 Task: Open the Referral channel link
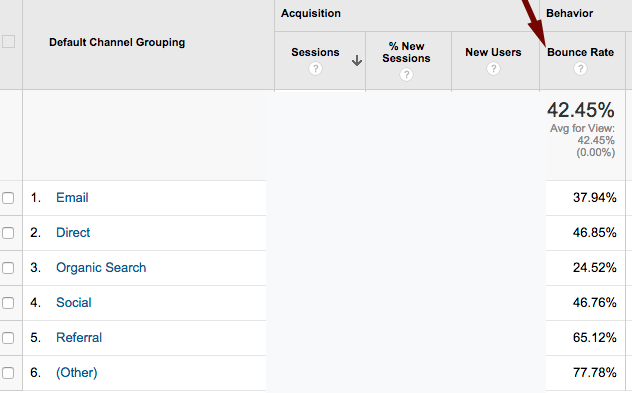(x=79, y=337)
